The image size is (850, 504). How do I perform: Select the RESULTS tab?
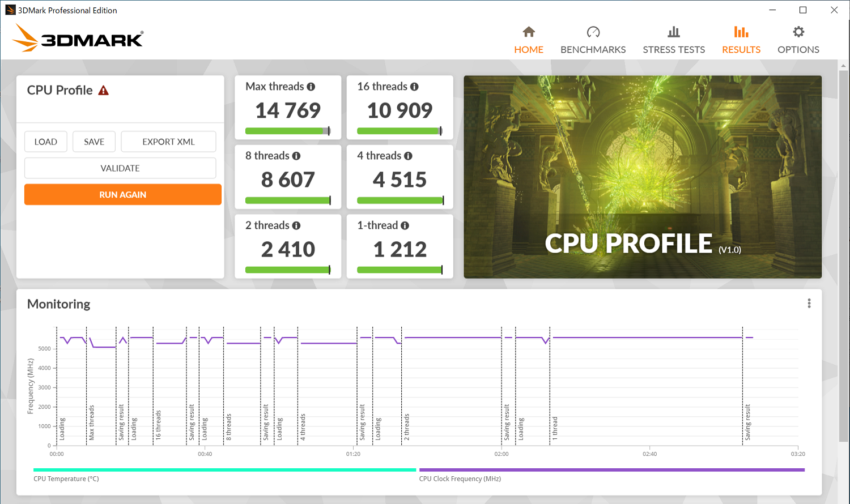(x=741, y=49)
